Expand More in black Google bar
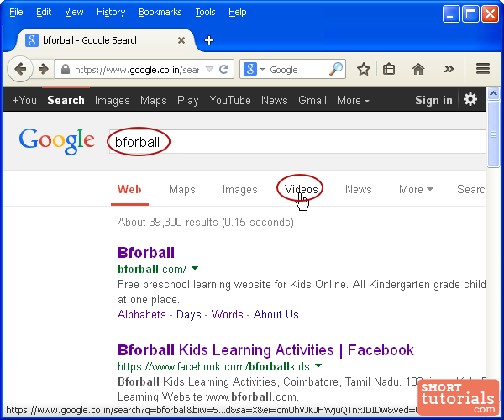The image size is (504, 420). tap(353, 100)
